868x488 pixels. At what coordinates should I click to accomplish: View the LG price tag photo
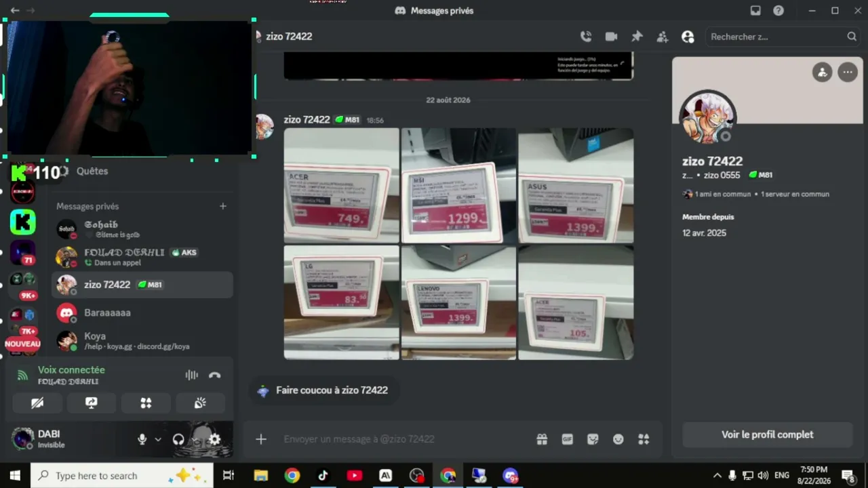pyautogui.click(x=341, y=302)
